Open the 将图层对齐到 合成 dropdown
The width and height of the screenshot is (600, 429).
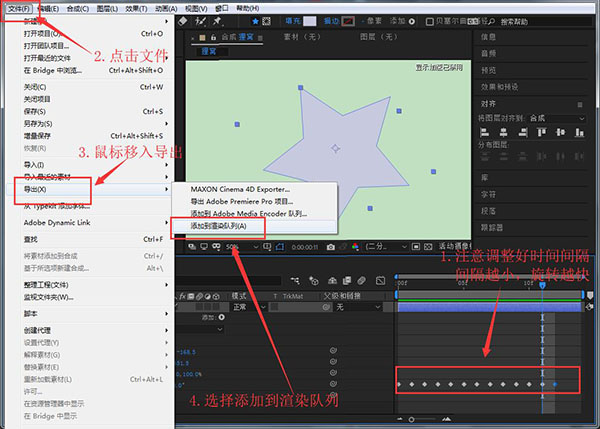pos(557,118)
